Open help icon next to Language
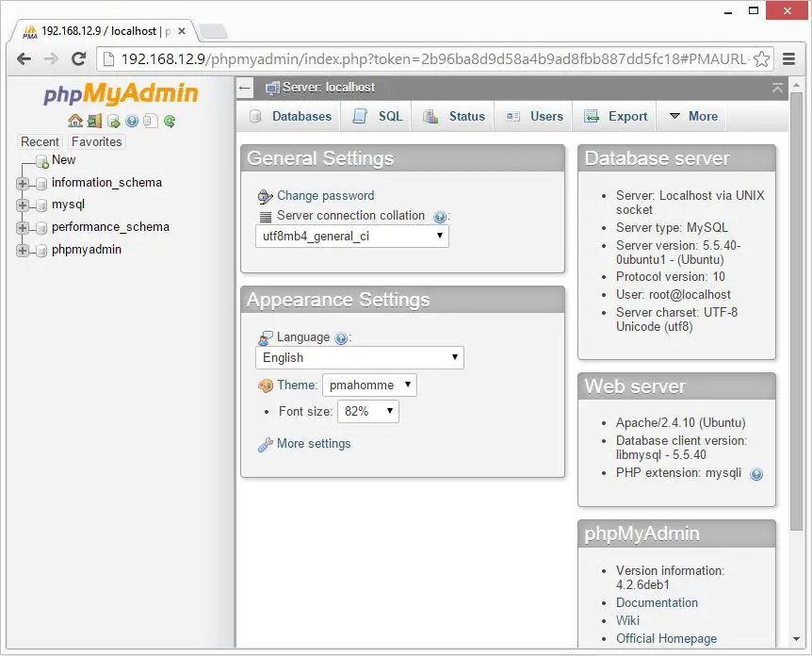The height and width of the screenshot is (656, 812). tap(341, 338)
